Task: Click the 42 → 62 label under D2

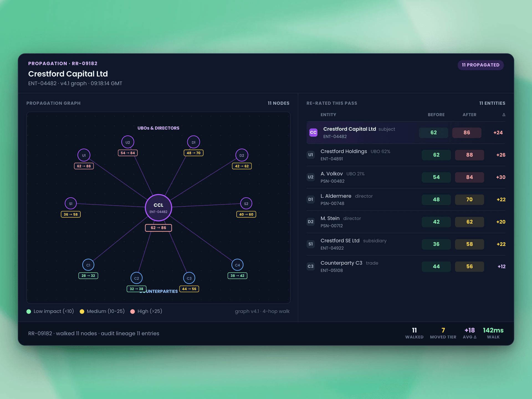Action: click(x=242, y=166)
